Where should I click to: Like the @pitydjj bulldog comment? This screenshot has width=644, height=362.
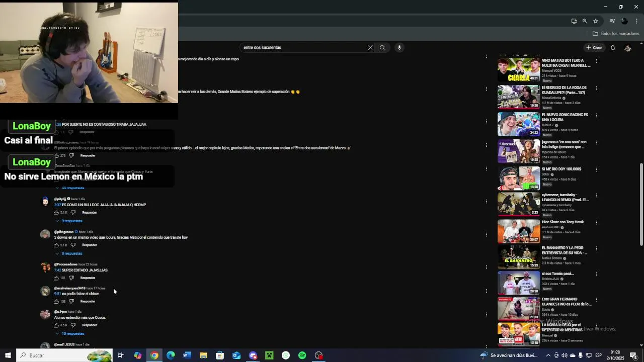click(56, 213)
